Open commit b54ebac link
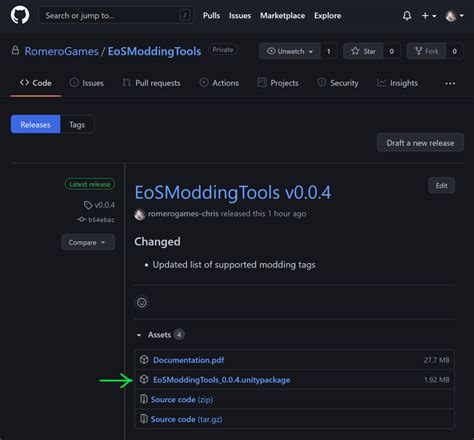The image size is (474, 440). coord(96,220)
